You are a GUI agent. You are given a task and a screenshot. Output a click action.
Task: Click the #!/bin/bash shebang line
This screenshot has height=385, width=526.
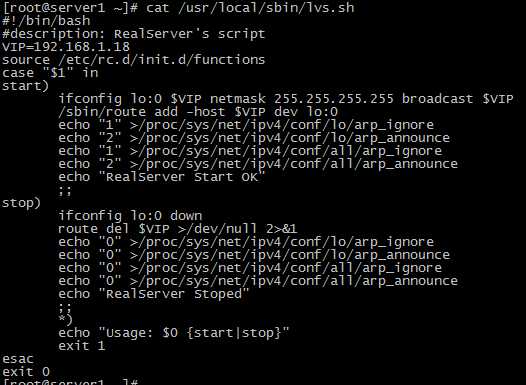(46, 20)
